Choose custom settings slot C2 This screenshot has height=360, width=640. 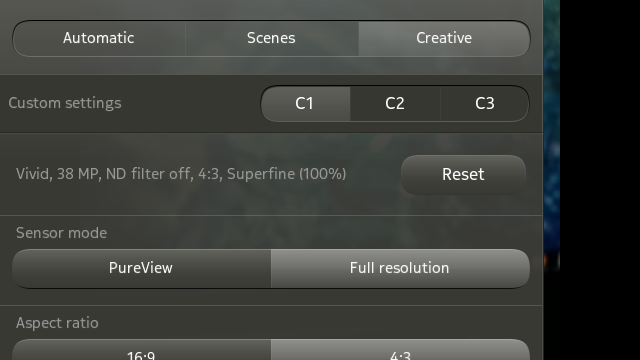pos(395,103)
